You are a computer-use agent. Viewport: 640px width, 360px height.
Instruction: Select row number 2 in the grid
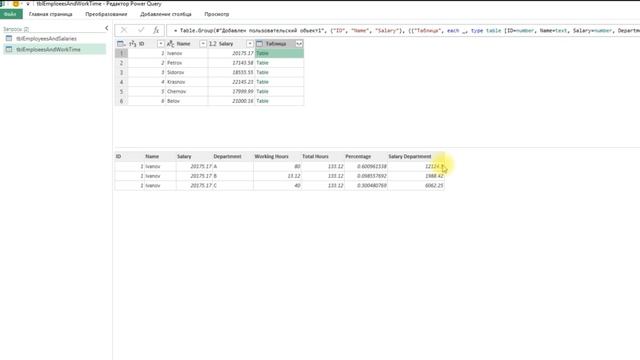(121, 63)
